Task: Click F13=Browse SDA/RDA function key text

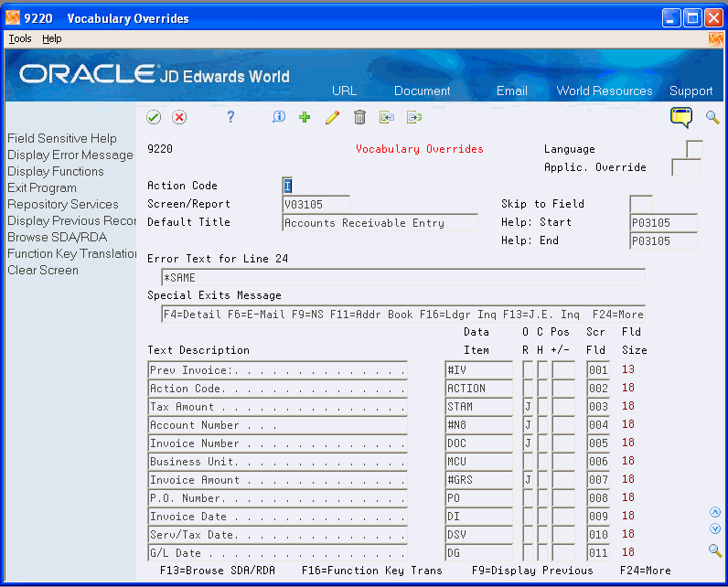Action: coord(218,571)
